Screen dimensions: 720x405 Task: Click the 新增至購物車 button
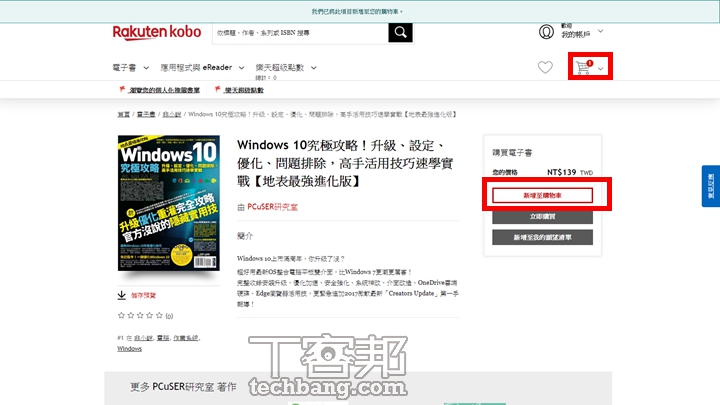542,196
